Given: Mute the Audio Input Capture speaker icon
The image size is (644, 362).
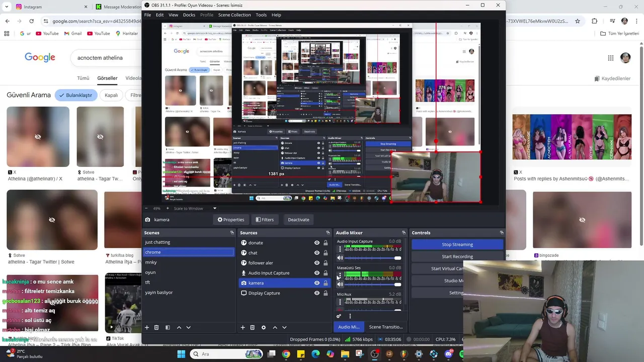Looking at the screenshot, I should (340, 258).
